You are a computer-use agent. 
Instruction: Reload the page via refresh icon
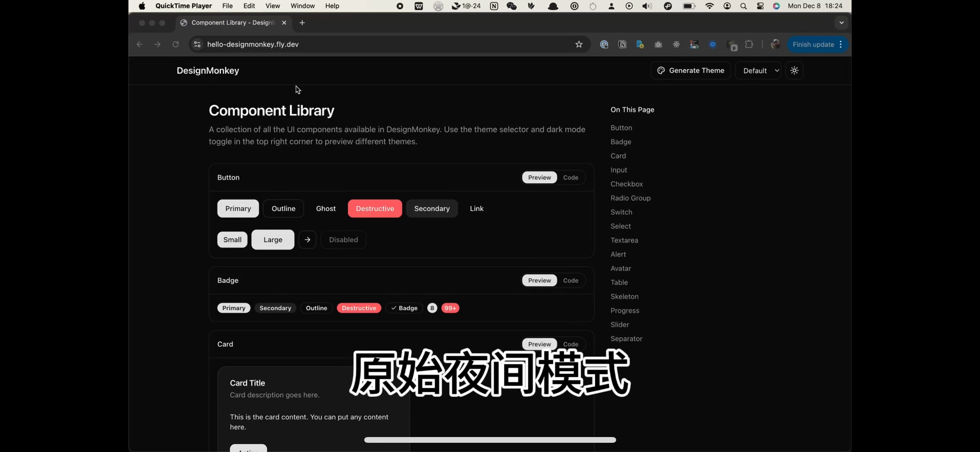point(176,44)
